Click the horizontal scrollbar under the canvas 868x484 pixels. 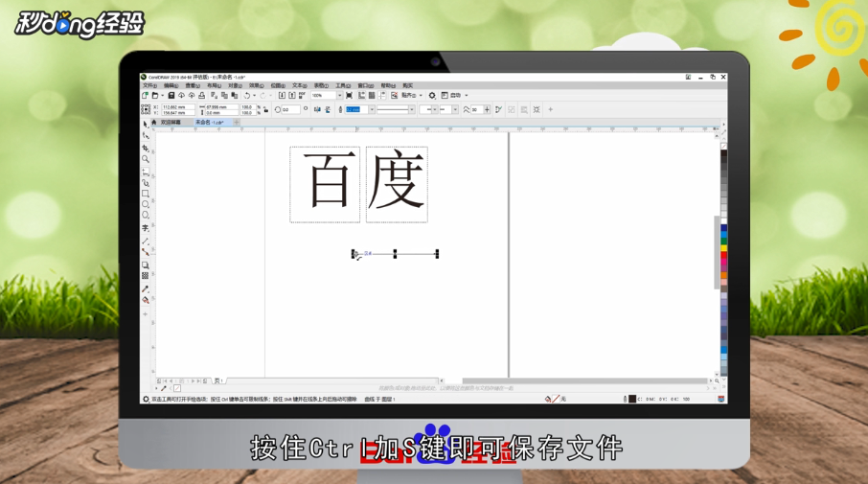(x=585, y=381)
